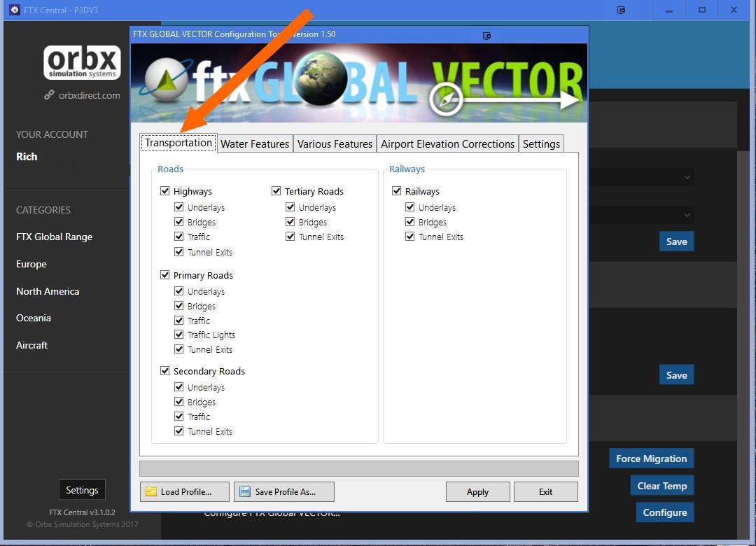Click the pin icon in VECTOR dialog title bar
Viewport: 756px width, 546px height.
tap(487, 36)
